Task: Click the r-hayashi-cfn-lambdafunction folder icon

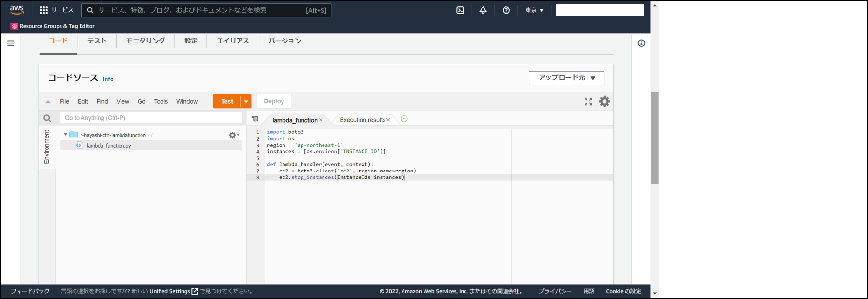Action: pos(74,134)
